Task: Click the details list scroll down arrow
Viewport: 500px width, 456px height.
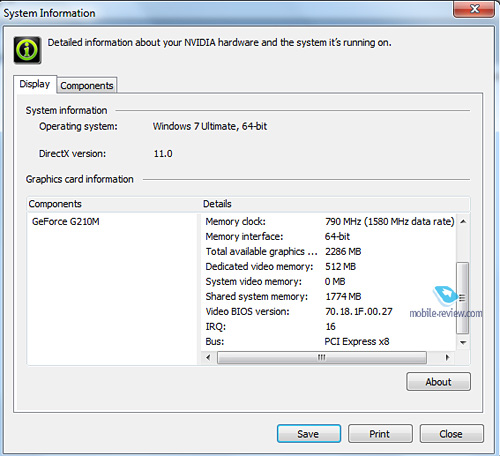Action: 463,342
